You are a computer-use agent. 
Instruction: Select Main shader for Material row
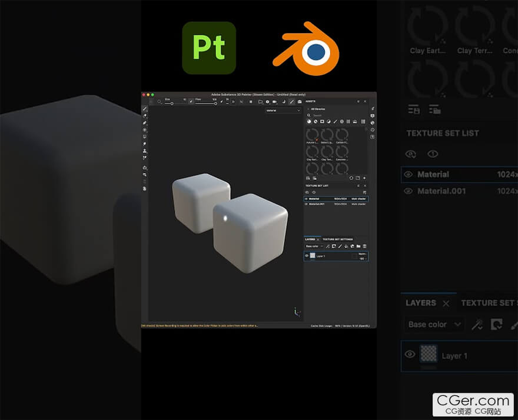point(358,199)
